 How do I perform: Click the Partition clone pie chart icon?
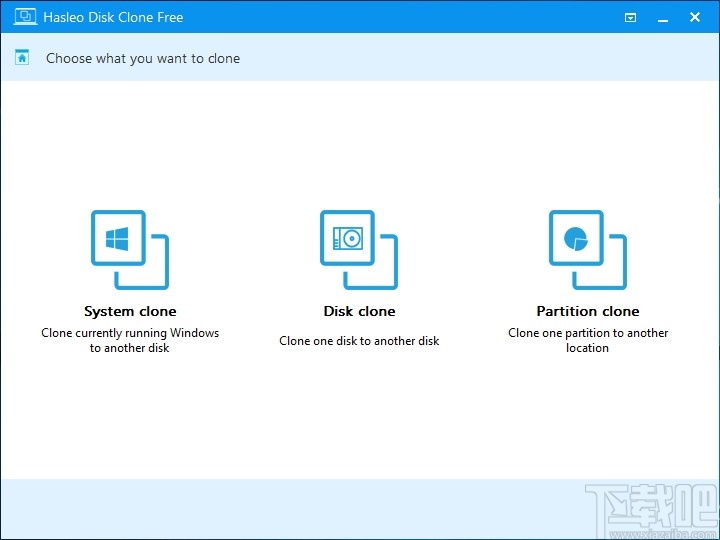click(588, 250)
